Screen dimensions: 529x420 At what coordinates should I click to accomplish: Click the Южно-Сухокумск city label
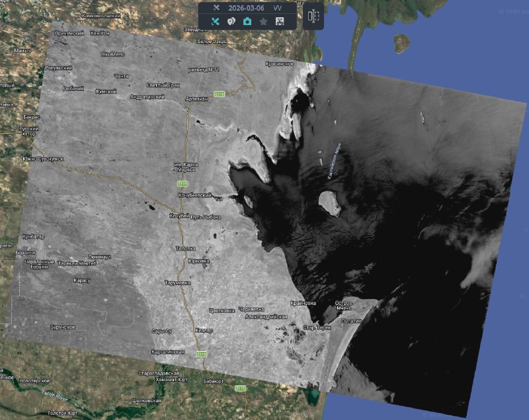42,159
